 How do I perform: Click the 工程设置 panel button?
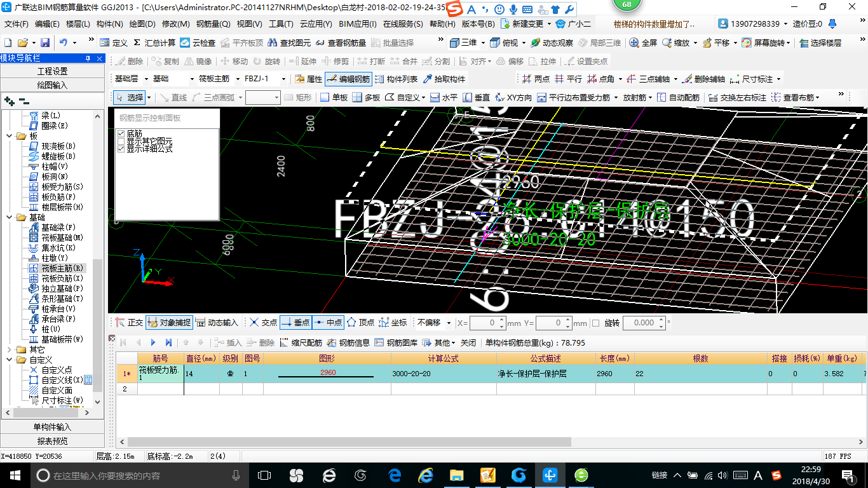pyautogui.click(x=52, y=71)
